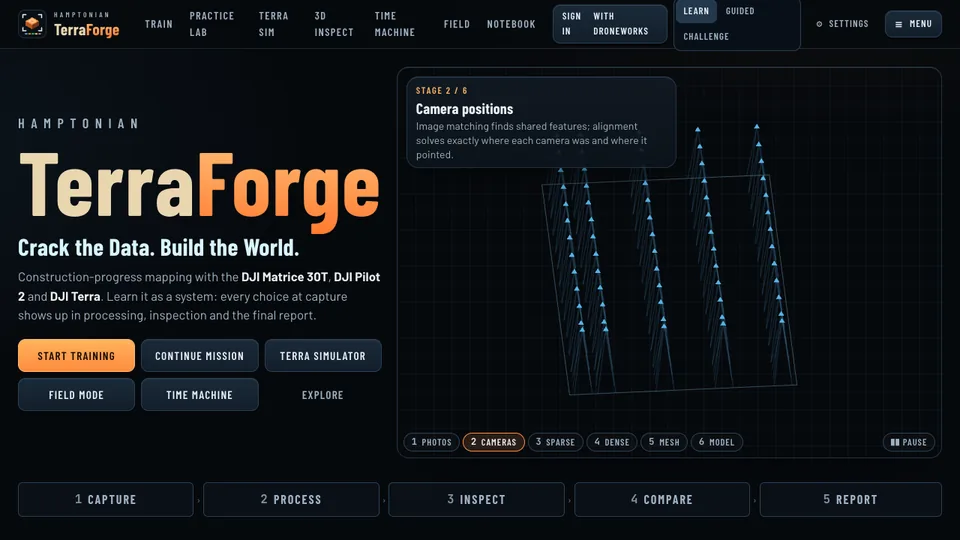Click the TerraForge header wordmark
The image size is (960, 540).
(86, 29)
